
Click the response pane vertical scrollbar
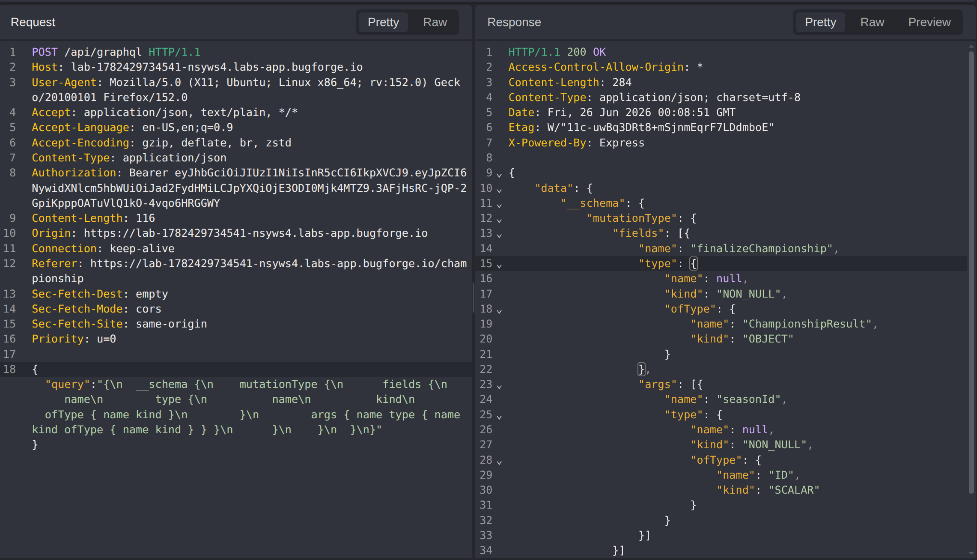click(x=971, y=272)
